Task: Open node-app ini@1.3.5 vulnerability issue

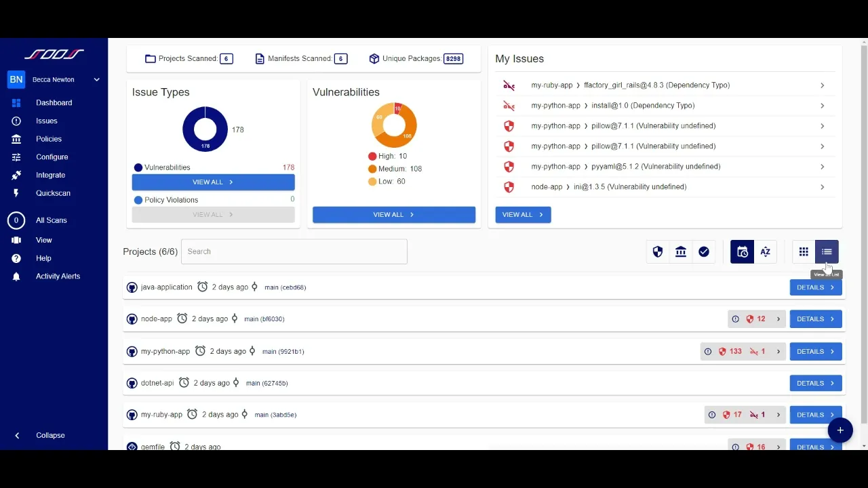Action: [x=665, y=187]
